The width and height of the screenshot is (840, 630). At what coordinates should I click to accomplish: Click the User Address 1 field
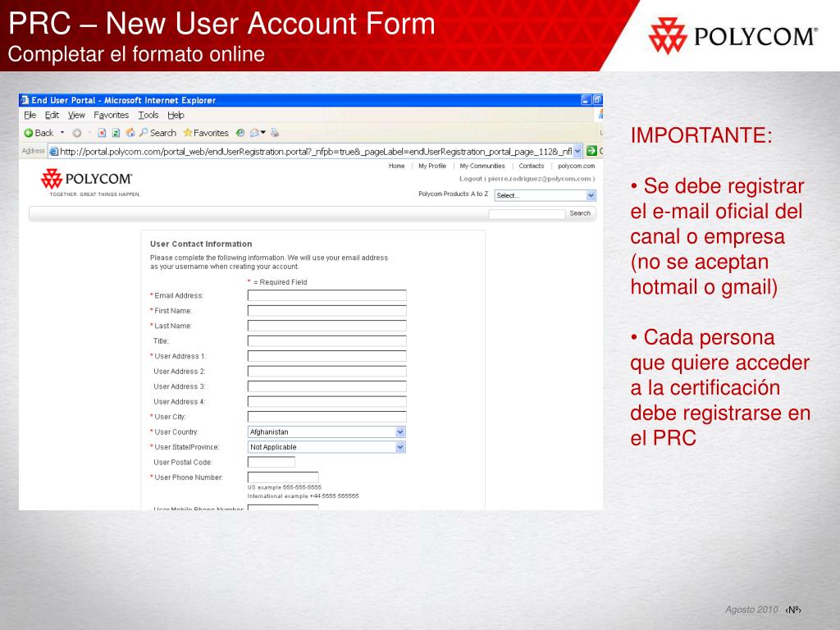coord(326,356)
